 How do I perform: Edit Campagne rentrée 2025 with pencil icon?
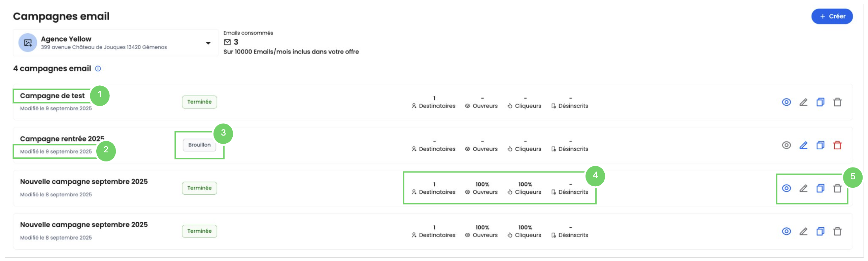coord(803,145)
